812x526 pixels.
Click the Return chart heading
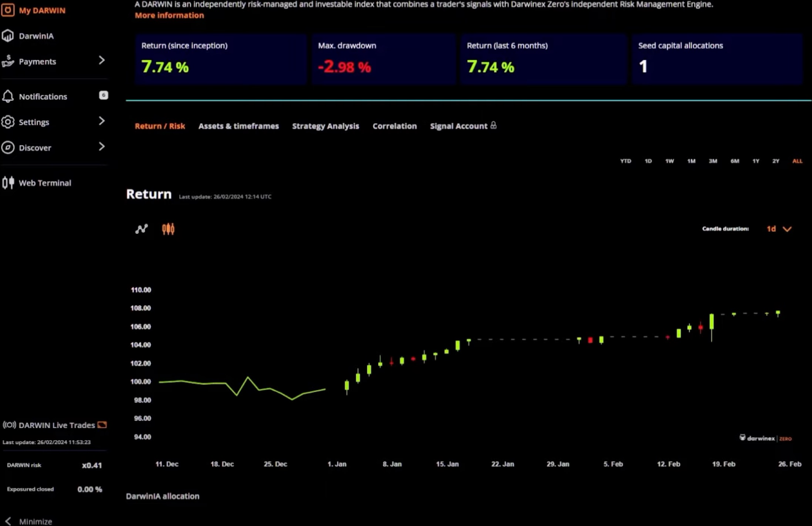click(x=149, y=194)
